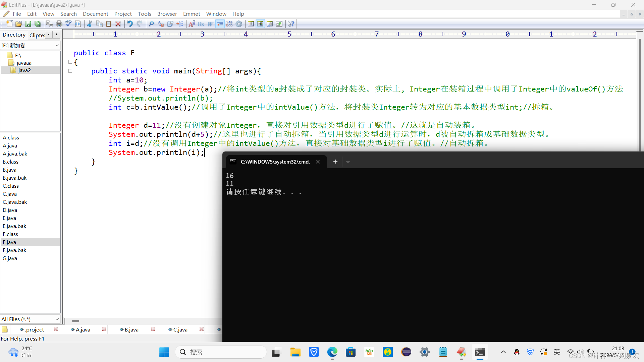This screenshot has height=362, width=644.
Task: Collapse the main method code fold
Action: (x=70, y=71)
